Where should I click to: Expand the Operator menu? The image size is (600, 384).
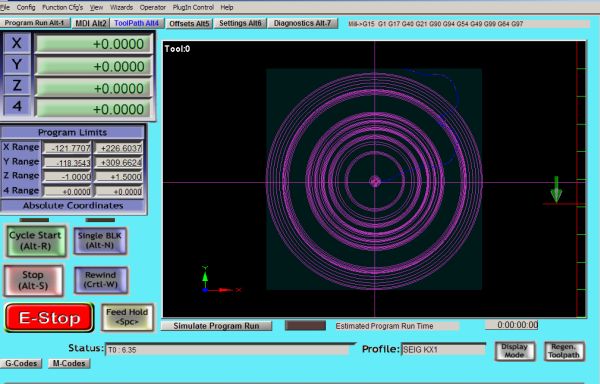(153, 7)
